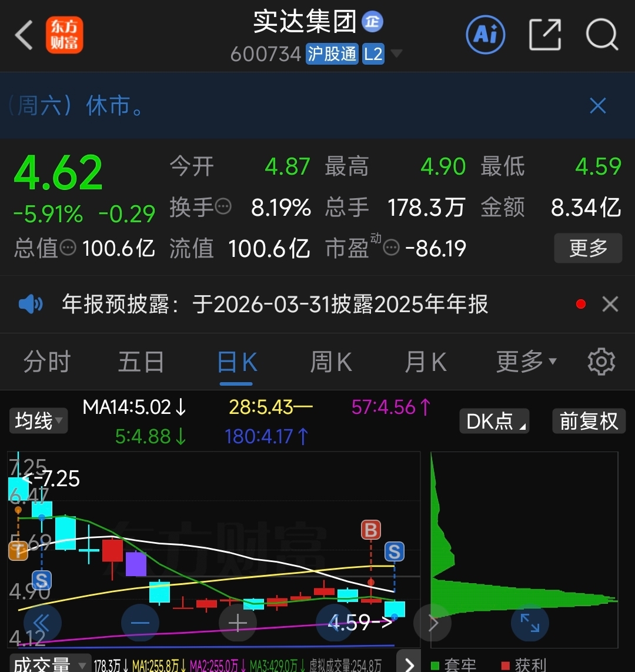This screenshot has width=635, height=672.
Task: Tap the 180:4.17 moving average value
Action: pyautogui.click(x=266, y=436)
